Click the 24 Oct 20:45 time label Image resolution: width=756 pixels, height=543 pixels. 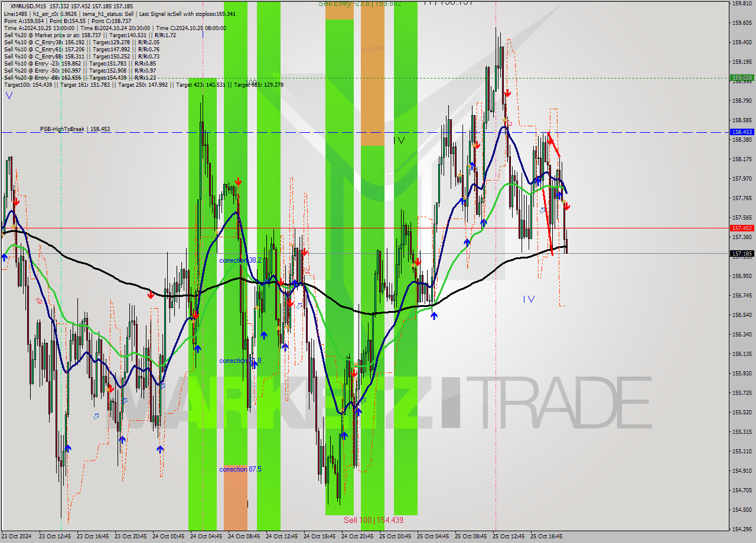pos(357,537)
